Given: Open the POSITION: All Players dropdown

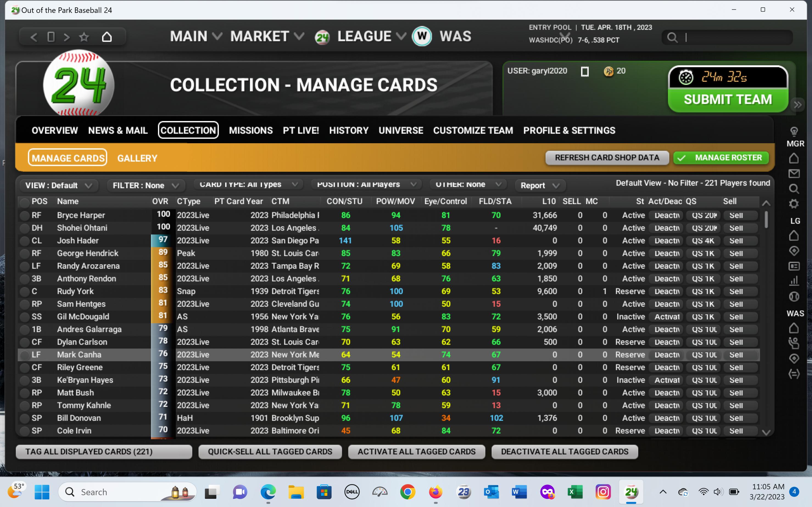Looking at the screenshot, I should point(367,184).
